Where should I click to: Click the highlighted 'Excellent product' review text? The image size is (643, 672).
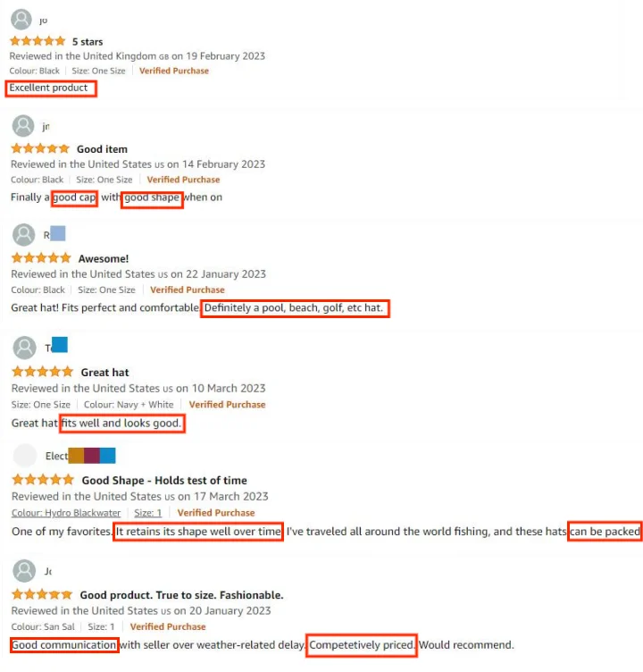pyautogui.click(x=51, y=88)
